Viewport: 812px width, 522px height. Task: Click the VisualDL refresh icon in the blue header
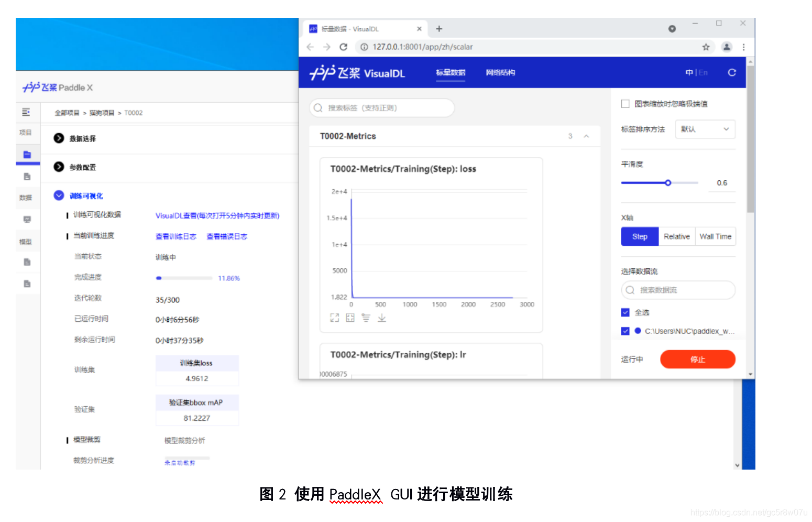tap(732, 72)
